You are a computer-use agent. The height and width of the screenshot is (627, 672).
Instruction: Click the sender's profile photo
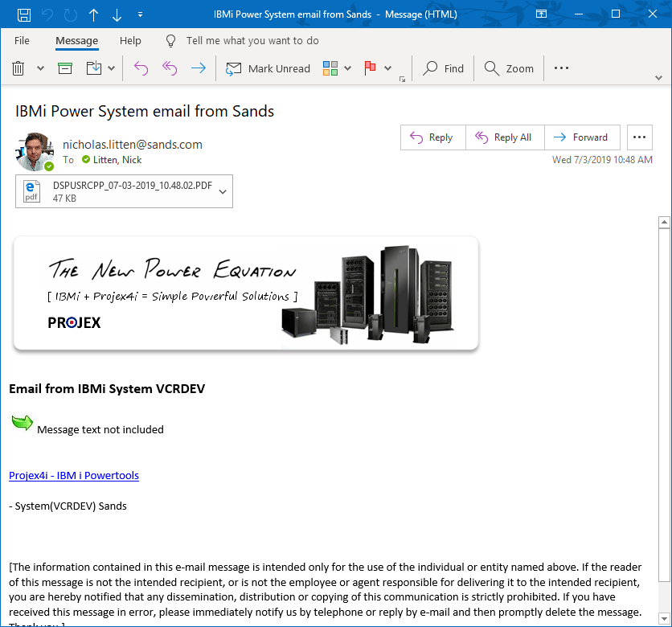point(35,152)
